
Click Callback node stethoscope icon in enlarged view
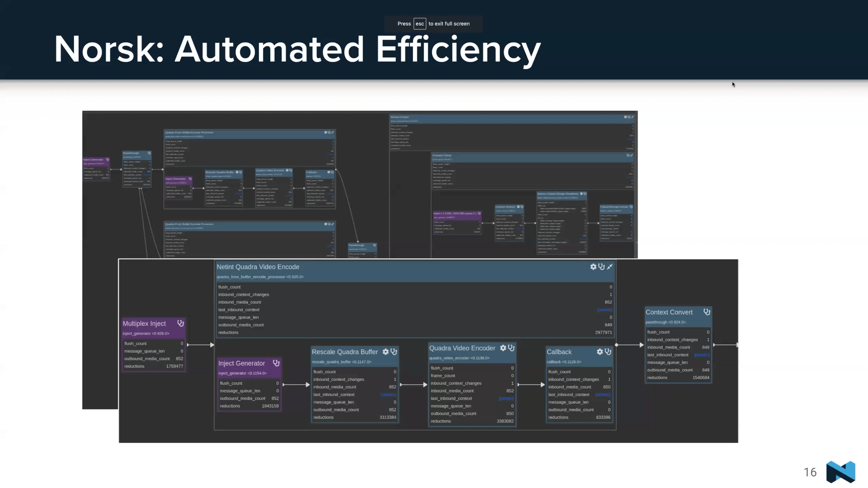coord(608,352)
